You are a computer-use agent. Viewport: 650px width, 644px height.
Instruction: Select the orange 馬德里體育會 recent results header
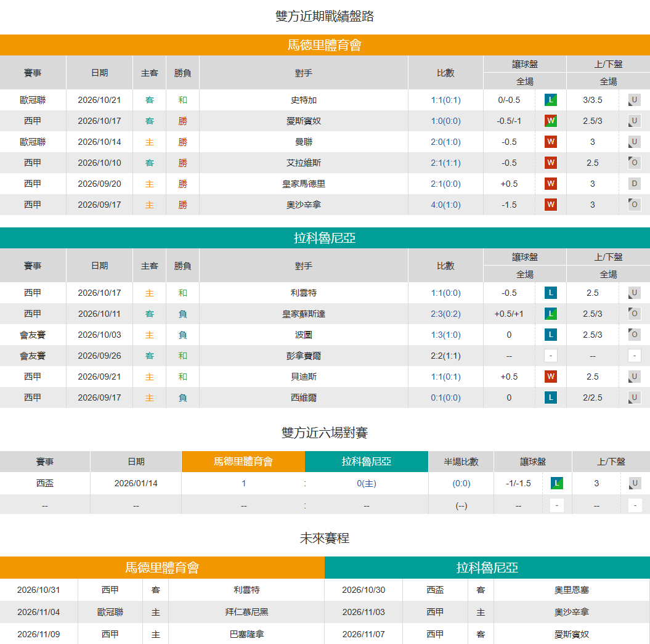(x=325, y=45)
